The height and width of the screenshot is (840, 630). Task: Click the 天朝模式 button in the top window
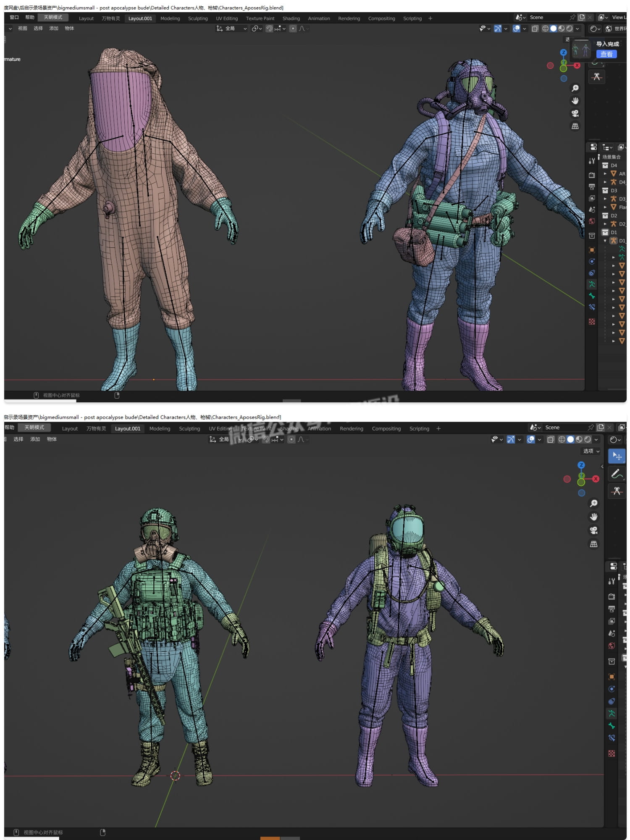pos(53,17)
